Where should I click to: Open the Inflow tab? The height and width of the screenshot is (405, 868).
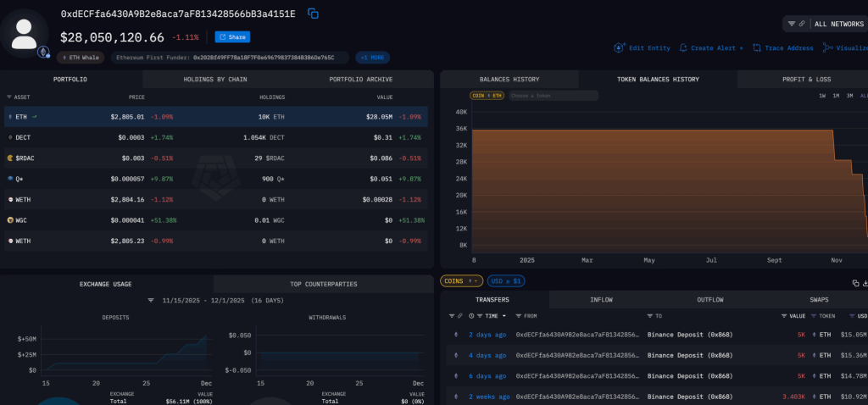(x=602, y=300)
